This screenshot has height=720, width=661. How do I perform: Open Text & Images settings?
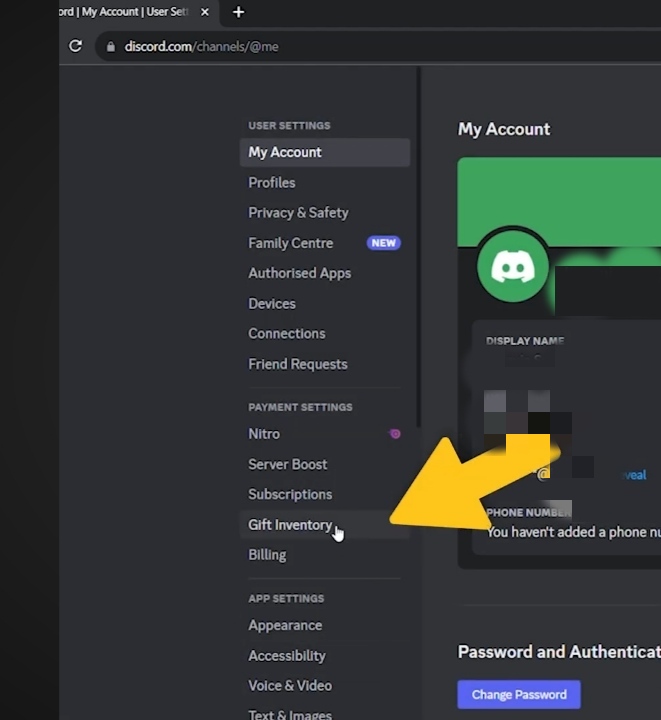coord(325,713)
